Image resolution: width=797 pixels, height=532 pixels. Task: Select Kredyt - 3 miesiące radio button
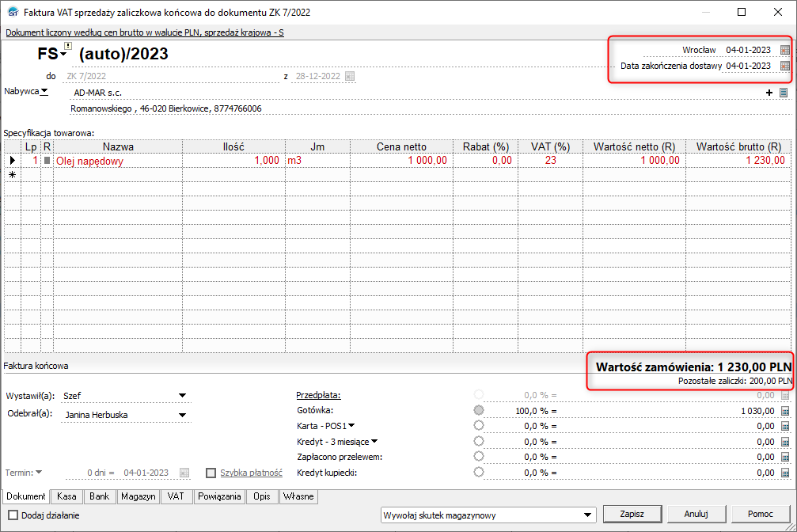pyautogui.click(x=478, y=441)
